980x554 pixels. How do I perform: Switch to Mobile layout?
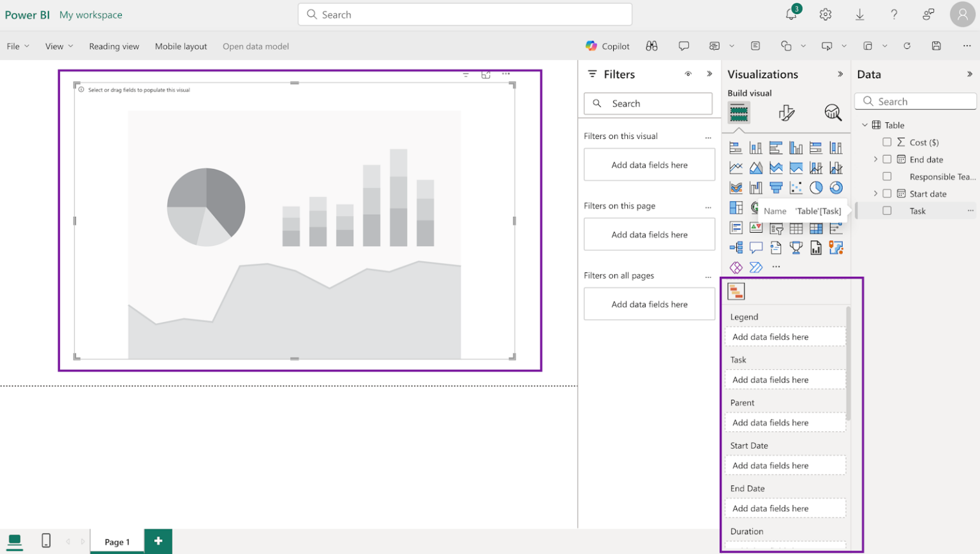(x=181, y=46)
